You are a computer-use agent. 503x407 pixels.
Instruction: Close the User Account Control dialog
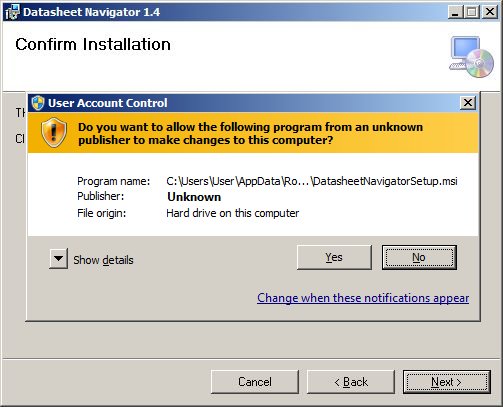[468, 103]
